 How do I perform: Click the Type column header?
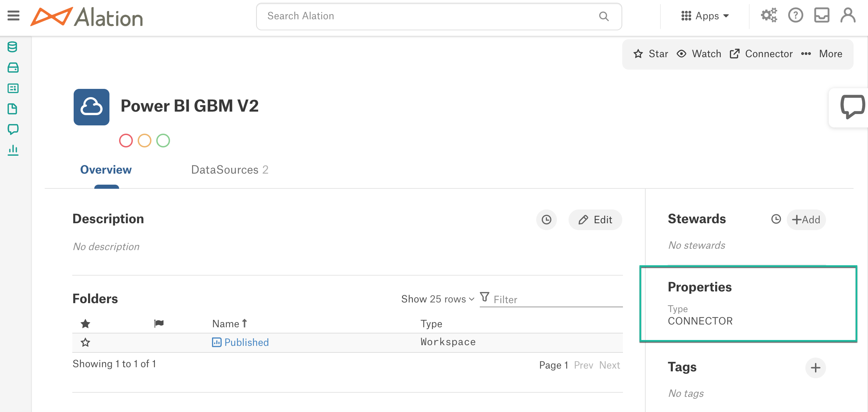coord(431,324)
